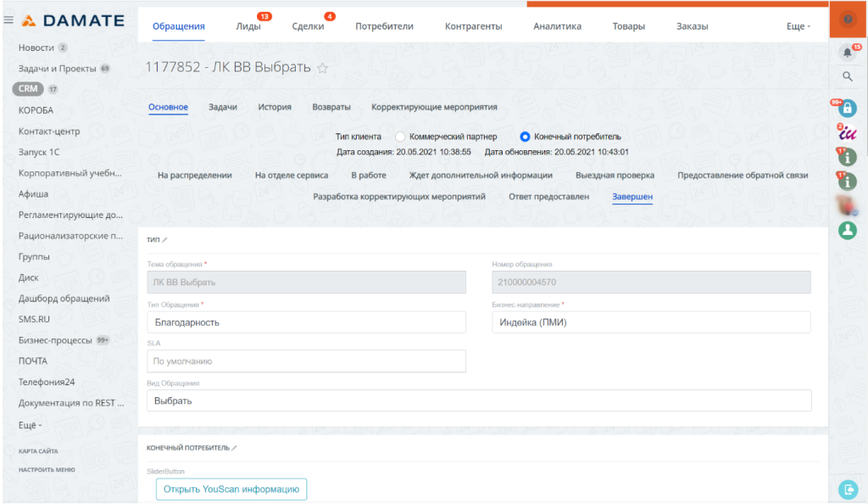Select Конечный потребитель radio button
Screen dimensions: 868x504
[x=525, y=137]
